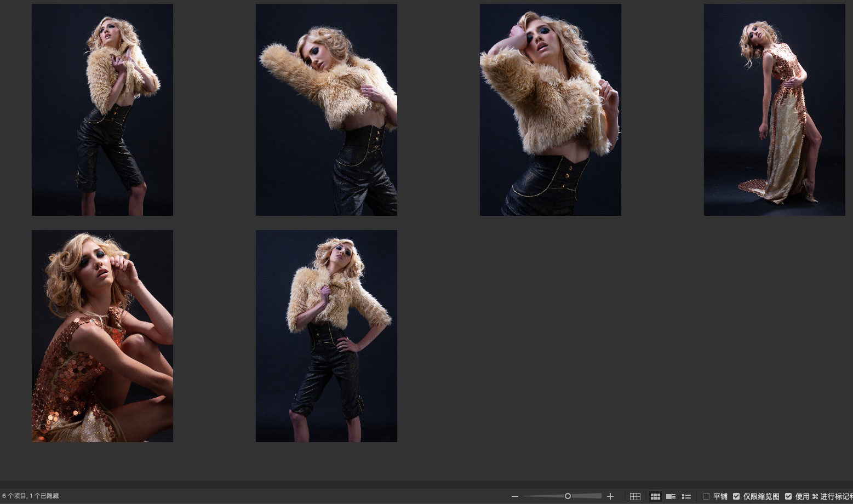Click the plus icon to enlarge thumbnails
The width and height of the screenshot is (853, 504).
[610, 496]
